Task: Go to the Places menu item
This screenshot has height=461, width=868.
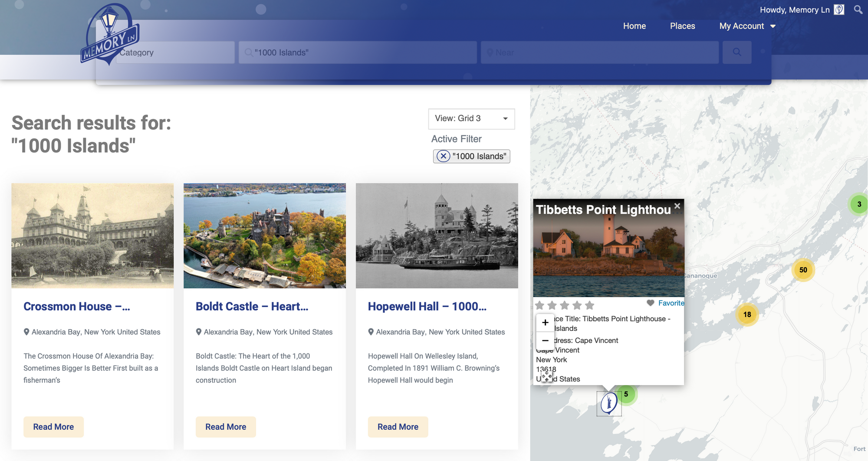Action: 683,26
